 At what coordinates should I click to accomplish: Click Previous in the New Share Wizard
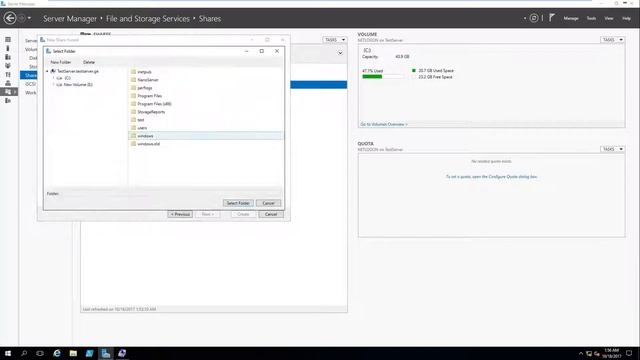pyautogui.click(x=180, y=214)
